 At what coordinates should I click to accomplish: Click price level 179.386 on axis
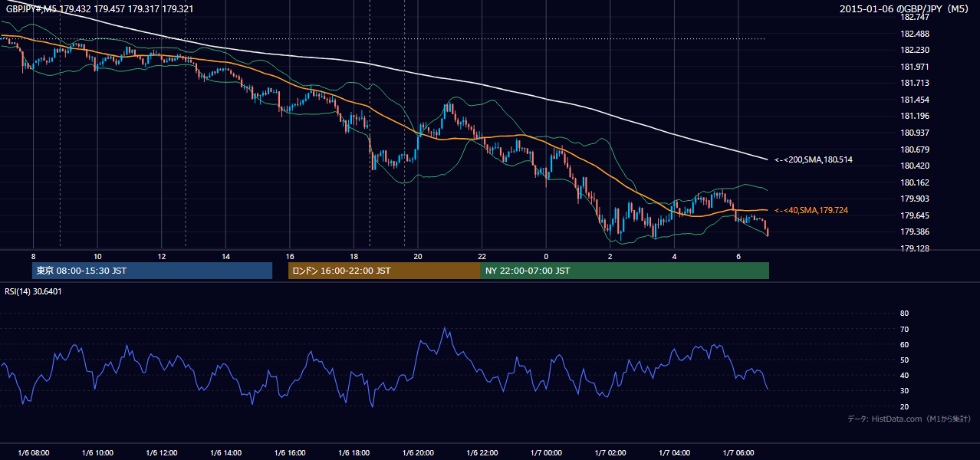pyautogui.click(x=914, y=232)
